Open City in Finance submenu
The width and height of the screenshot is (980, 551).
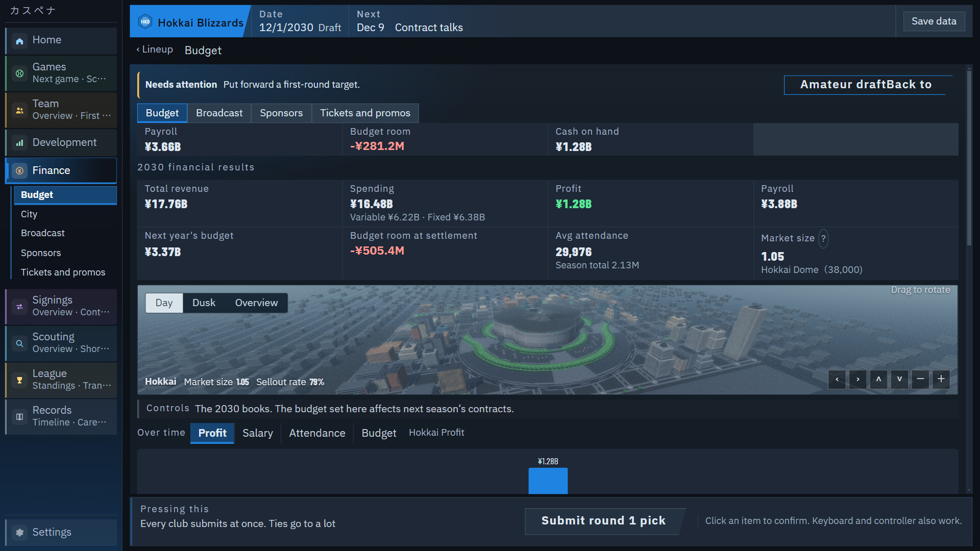click(65, 214)
